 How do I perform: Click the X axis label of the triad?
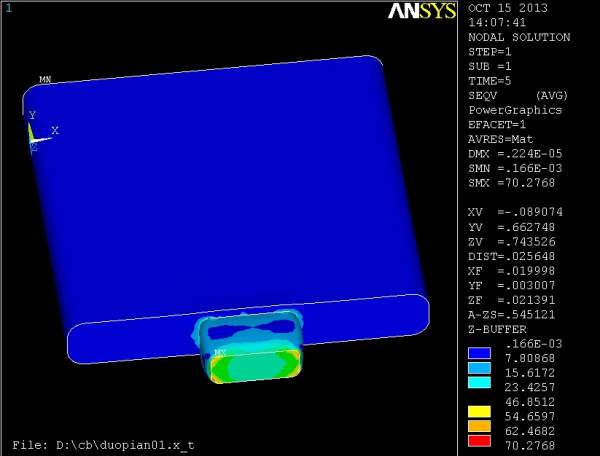(x=55, y=130)
